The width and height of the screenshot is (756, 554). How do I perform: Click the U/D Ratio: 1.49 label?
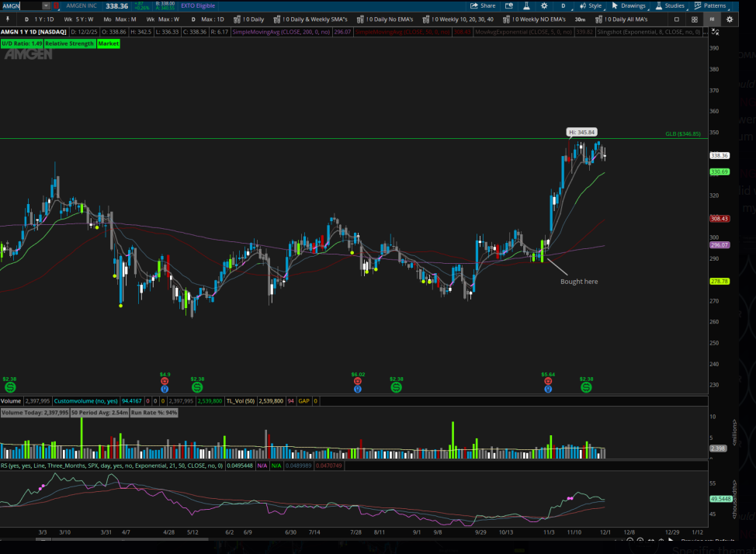coord(22,43)
